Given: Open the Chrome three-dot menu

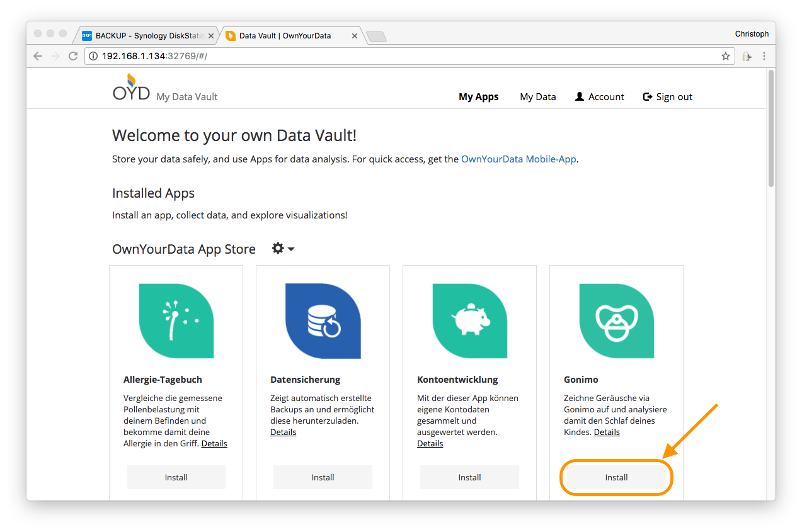Looking at the screenshot, I should point(765,56).
